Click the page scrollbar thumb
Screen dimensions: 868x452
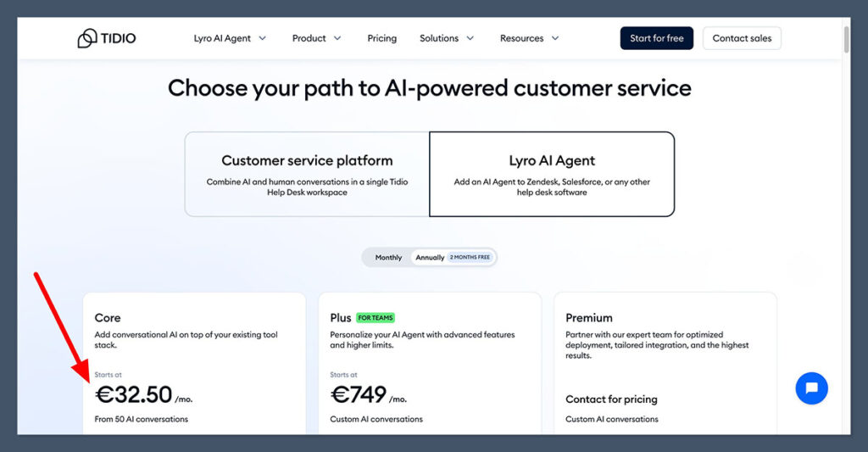(x=847, y=39)
